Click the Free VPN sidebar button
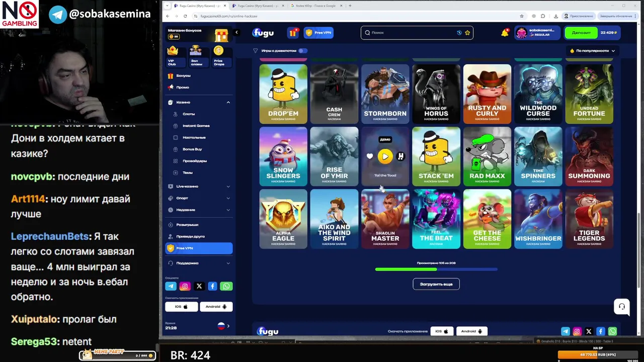The height and width of the screenshot is (362, 644). coord(199,248)
